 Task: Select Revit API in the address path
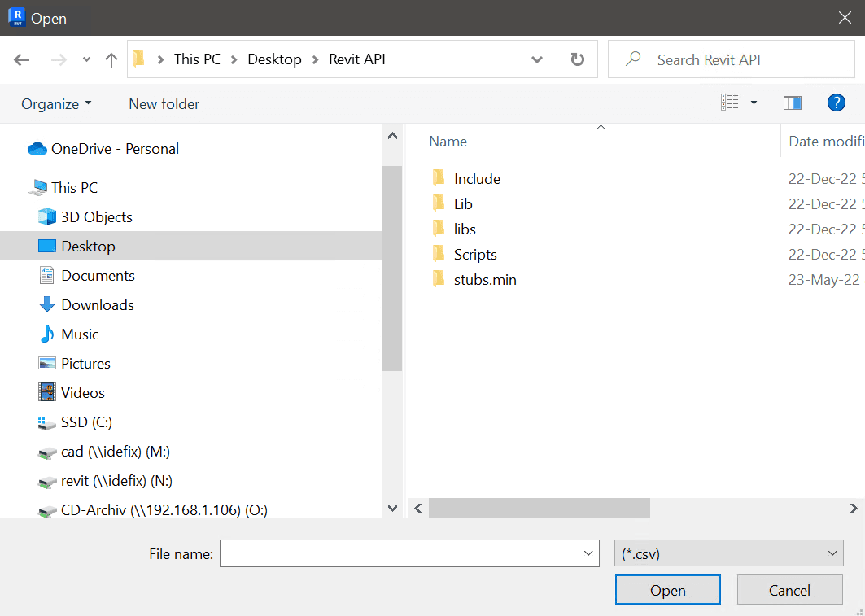357,59
